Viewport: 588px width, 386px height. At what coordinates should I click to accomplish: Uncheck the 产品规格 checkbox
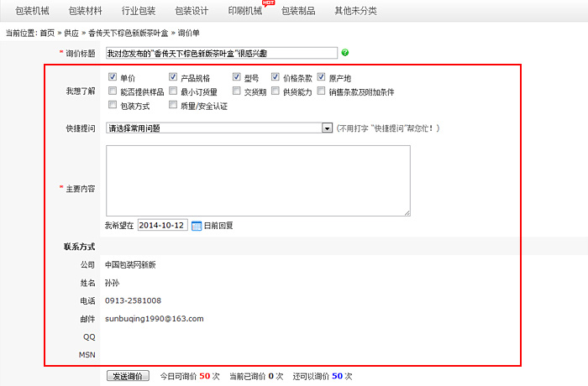pos(174,78)
